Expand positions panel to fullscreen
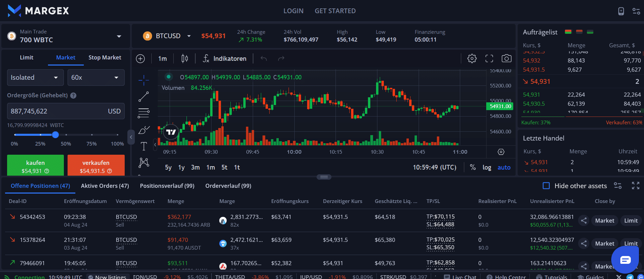The width and height of the screenshot is (644, 279). tap(636, 185)
